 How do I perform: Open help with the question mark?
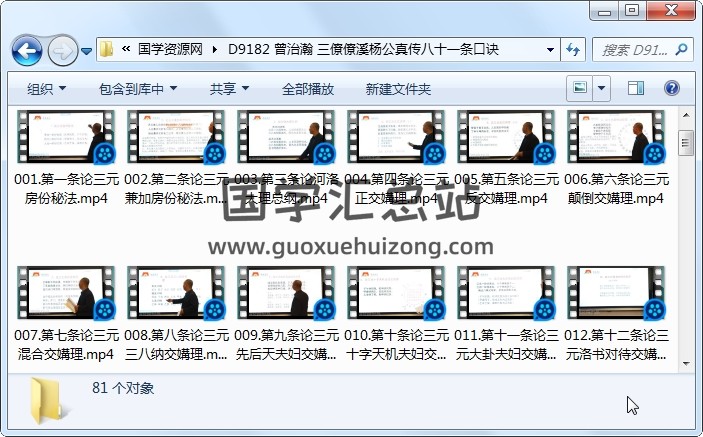pos(672,88)
